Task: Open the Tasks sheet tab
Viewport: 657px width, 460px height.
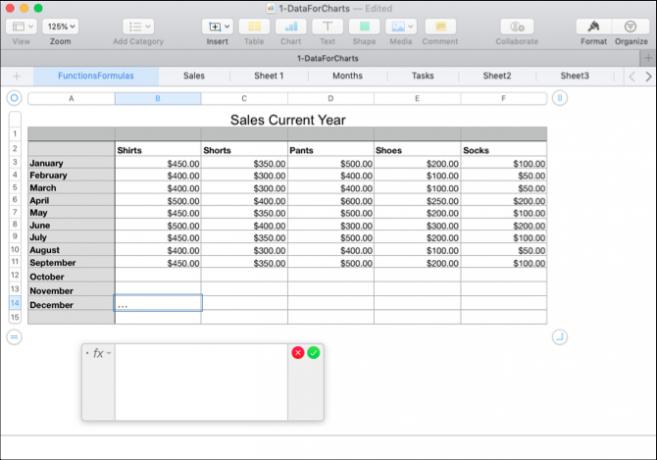Action: coord(423,76)
